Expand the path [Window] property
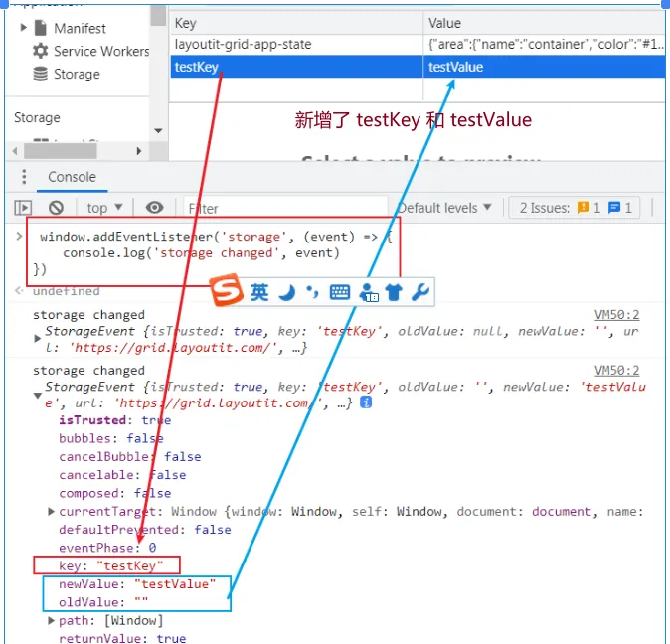The width and height of the screenshot is (670, 644). coord(52,620)
